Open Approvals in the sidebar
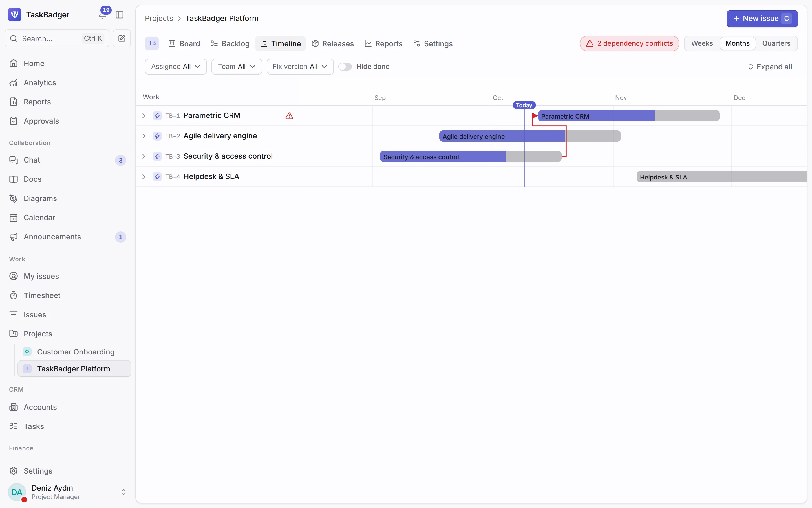This screenshot has width=812, height=508. click(x=67, y=121)
